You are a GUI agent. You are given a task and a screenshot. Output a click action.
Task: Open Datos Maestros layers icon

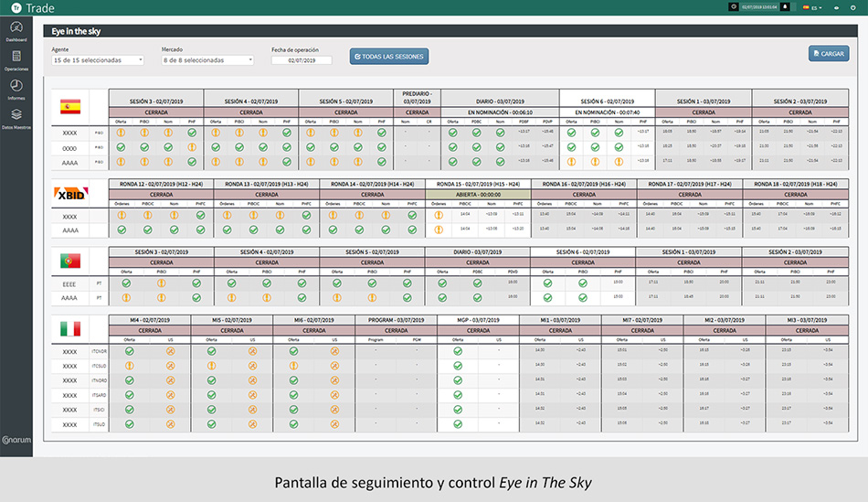(x=16, y=116)
